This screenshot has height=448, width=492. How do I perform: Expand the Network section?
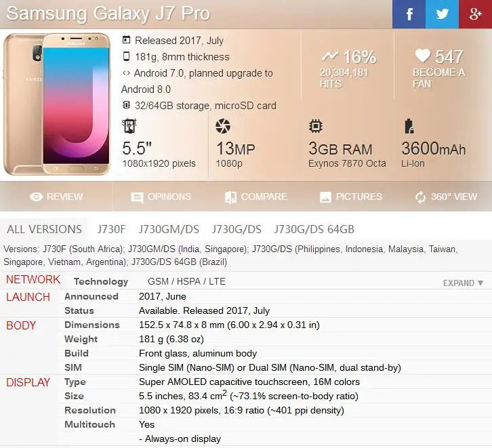coord(463,283)
